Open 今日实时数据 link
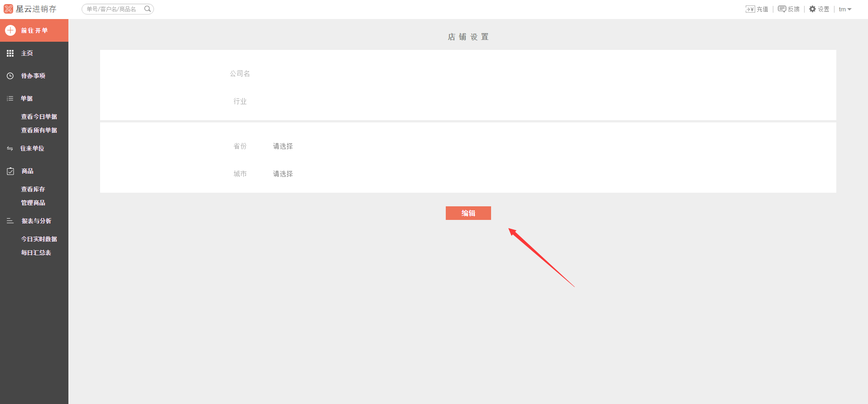The image size is (868, 404). [39, 239]
